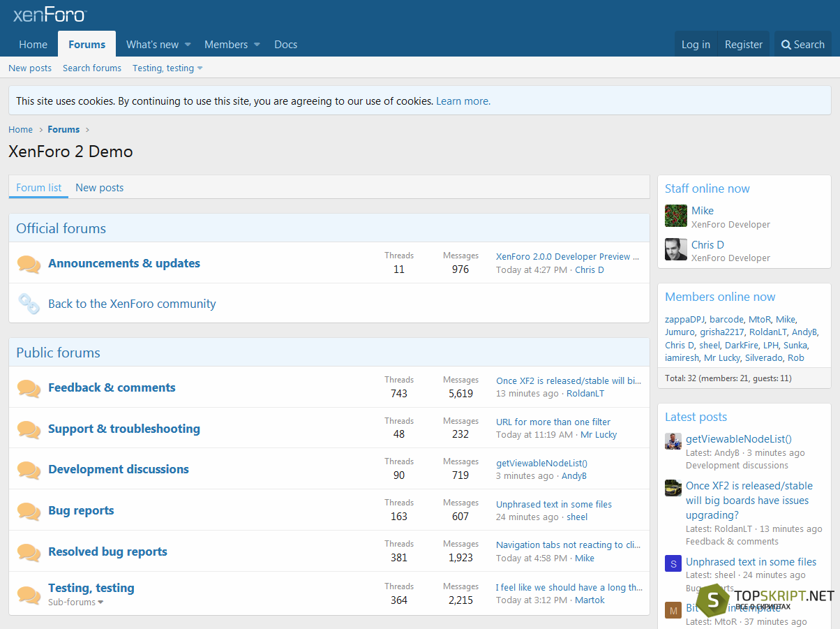Click Learn more in the cookie notice
This screenshot has width=840, height=629.
coord(463,101)
